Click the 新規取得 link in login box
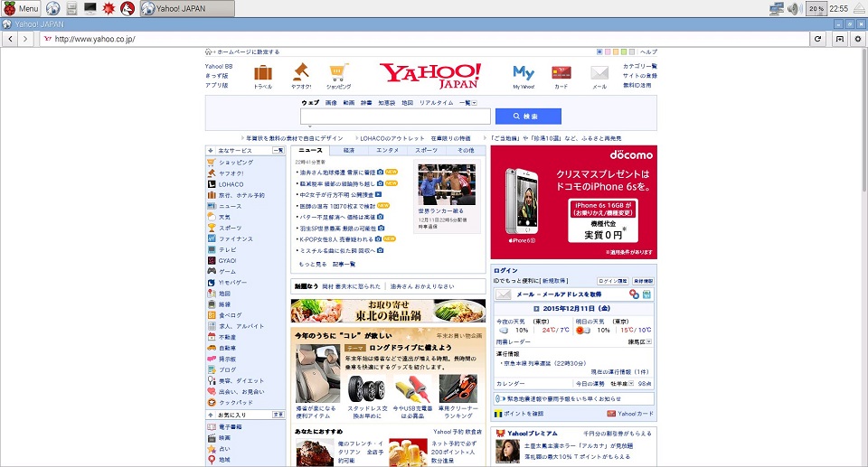The height and width of the screenshot is (467, 868). (x=554, y=281)
